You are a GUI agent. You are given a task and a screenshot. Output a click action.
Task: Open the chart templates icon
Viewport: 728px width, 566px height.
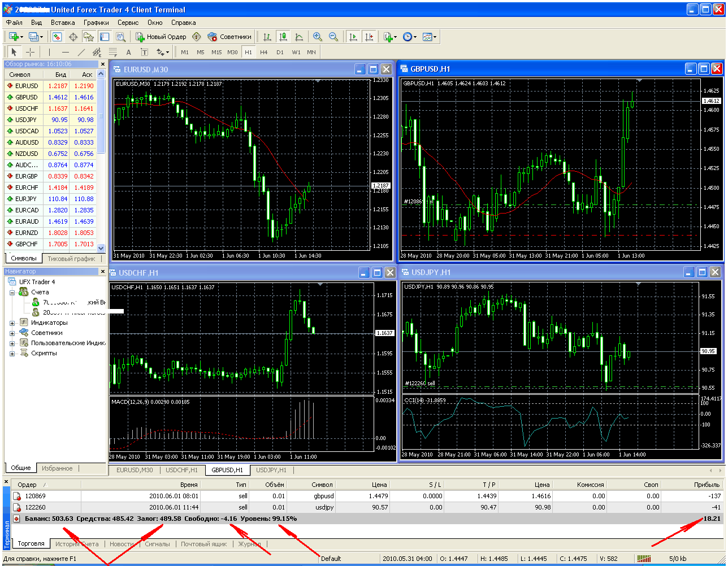click(x=427, y=37)
